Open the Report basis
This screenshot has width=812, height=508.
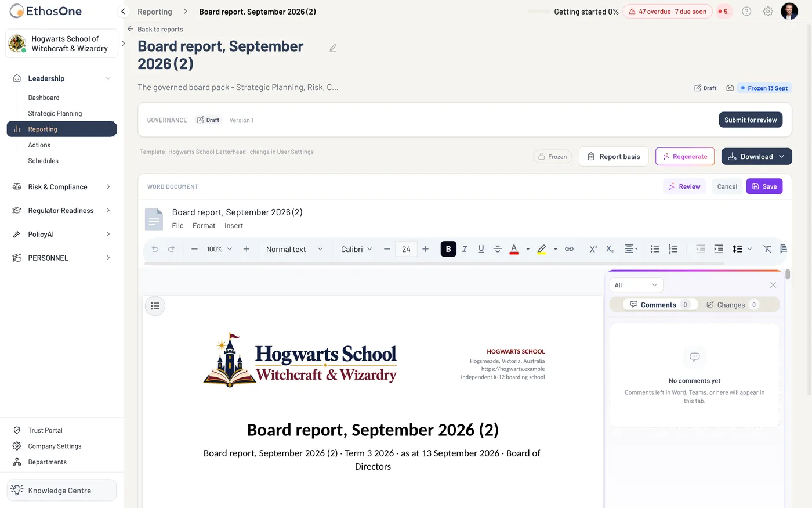click(614, 157)
